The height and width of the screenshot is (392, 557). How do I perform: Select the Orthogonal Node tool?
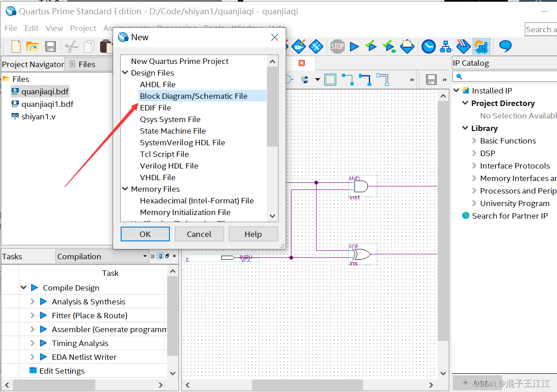347,80
